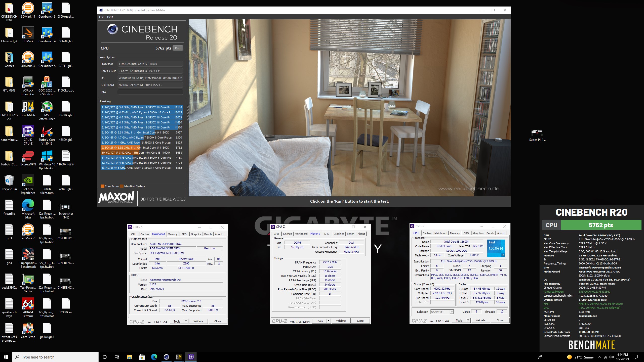Expand Tools dropdown arrow in CPU tab CPU-Z window
The width and height of the screenshot is (644, 362).
468,320
